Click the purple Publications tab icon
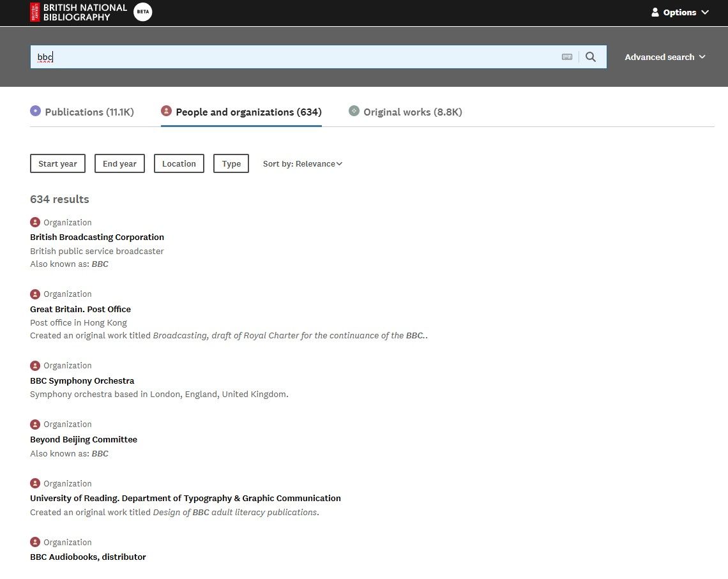The height and width of the screenshot is (579, 728). pyautogui.click(x=35, y=111)
